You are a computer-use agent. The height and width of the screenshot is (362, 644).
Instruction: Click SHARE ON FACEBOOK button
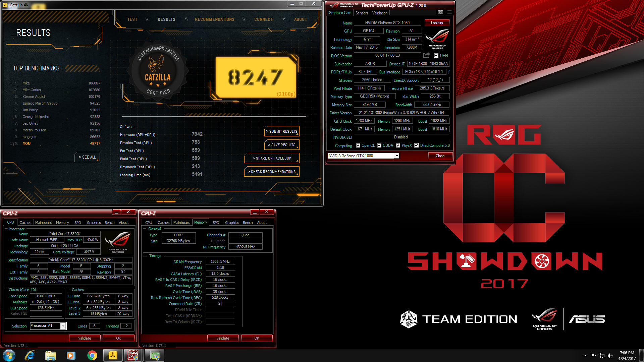(272, 158)
